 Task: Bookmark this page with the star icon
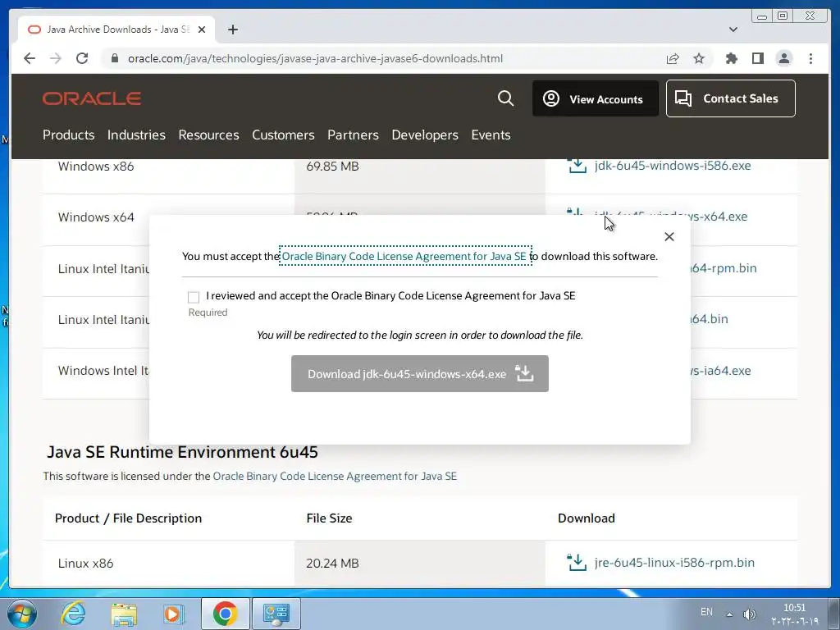coord(699,58)
